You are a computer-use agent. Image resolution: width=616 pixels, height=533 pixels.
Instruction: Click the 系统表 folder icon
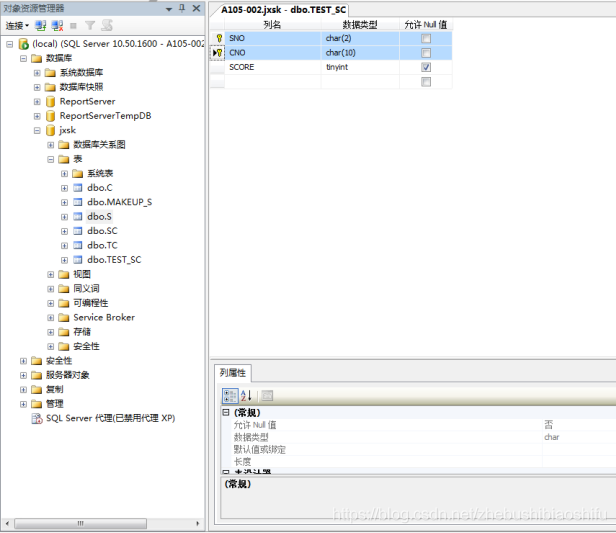click(x=78, y=174)
